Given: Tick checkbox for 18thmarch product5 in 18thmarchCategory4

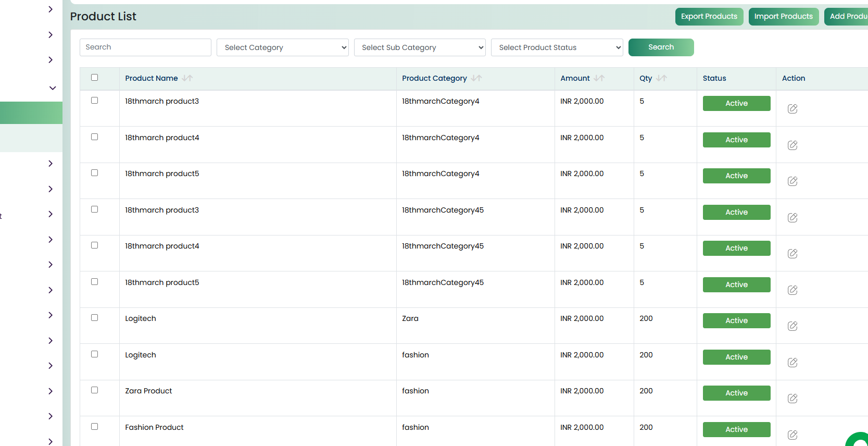Looking at the screenshot, I should (94, 173).
